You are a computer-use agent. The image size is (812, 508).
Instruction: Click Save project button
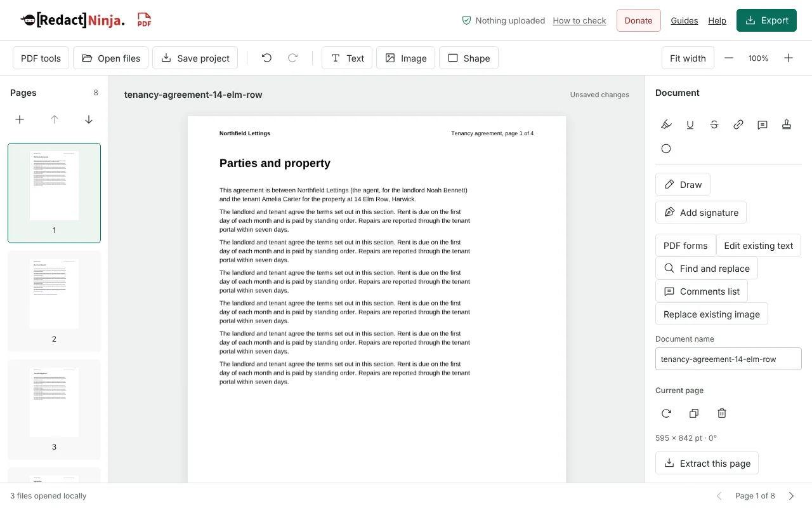pyautogui.click(x=195, y=58)
